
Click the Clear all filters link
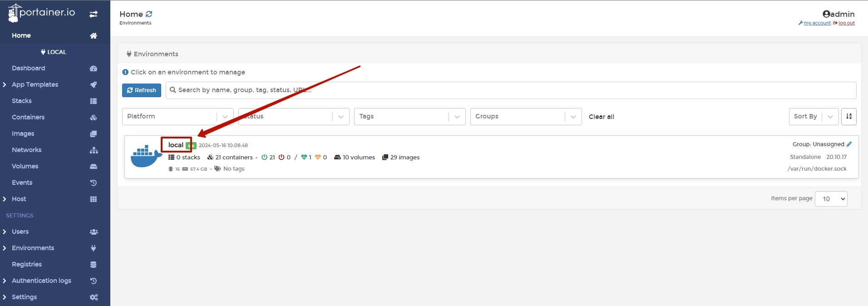click(x=601, y=117)
